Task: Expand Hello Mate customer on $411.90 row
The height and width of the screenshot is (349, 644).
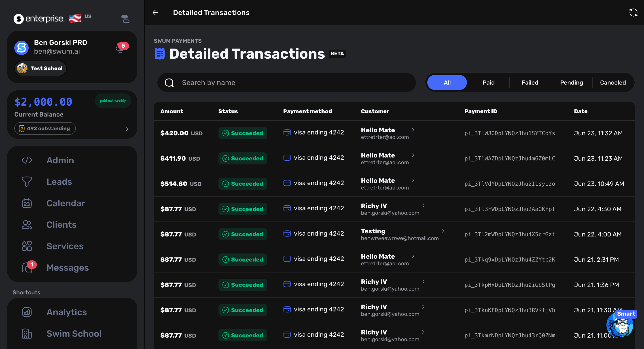Action: [413, 155]
